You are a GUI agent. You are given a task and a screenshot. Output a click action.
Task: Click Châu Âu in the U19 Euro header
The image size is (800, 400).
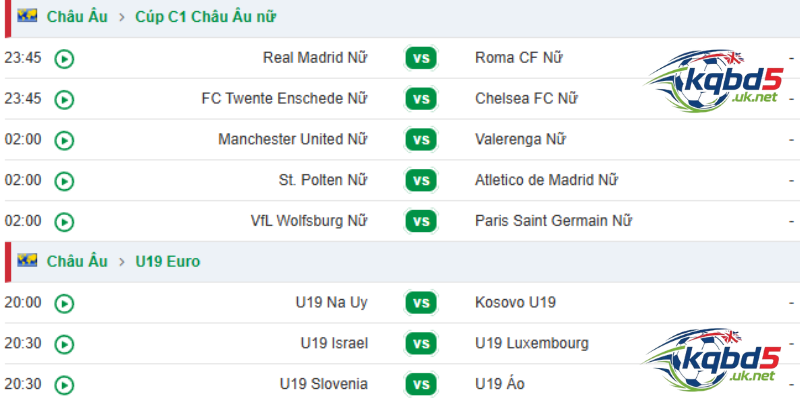(x=77, y=262)
